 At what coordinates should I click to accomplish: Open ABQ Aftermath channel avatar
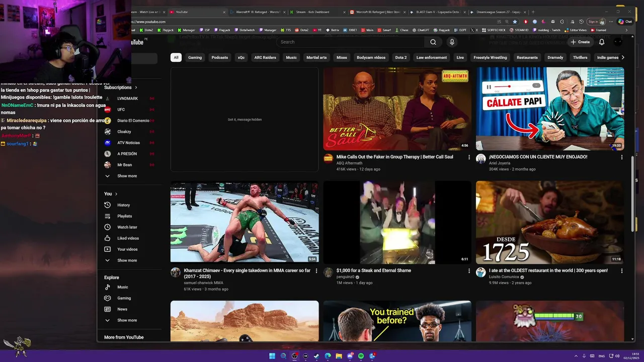[328, 158]
